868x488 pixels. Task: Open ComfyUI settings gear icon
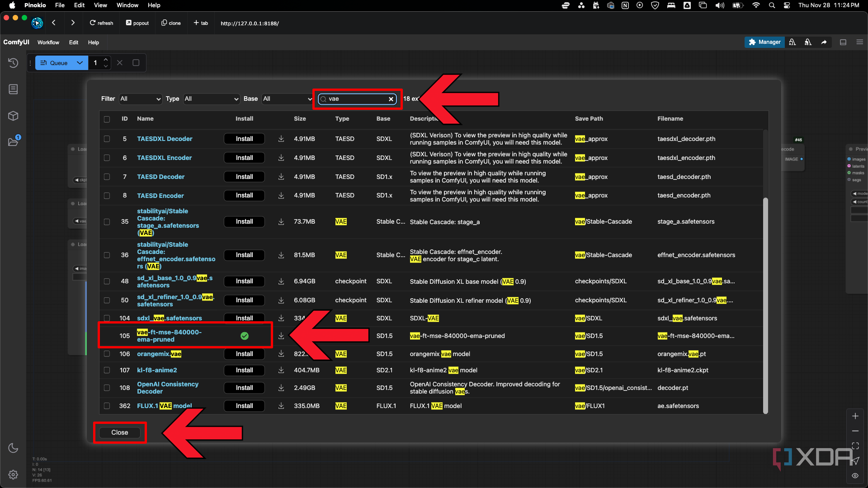click(13, 474)
